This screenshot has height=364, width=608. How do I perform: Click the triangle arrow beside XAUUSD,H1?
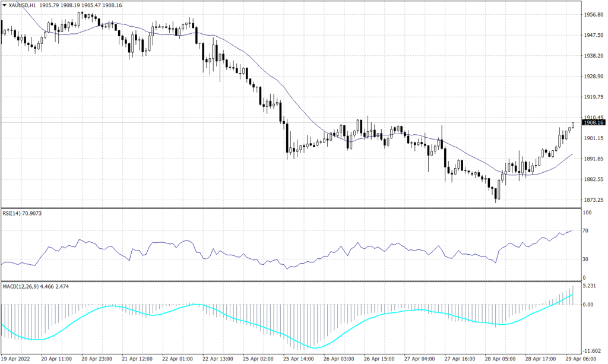(x=4, y=5)
